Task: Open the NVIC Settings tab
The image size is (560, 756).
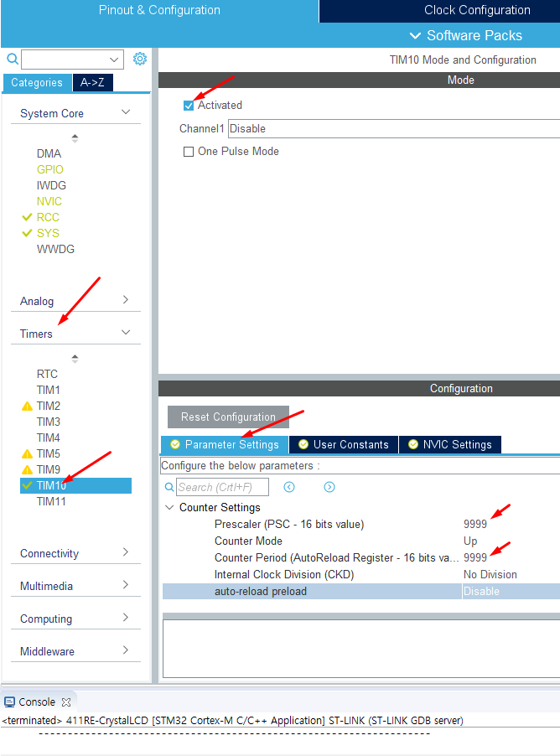Action: [449, 444]
